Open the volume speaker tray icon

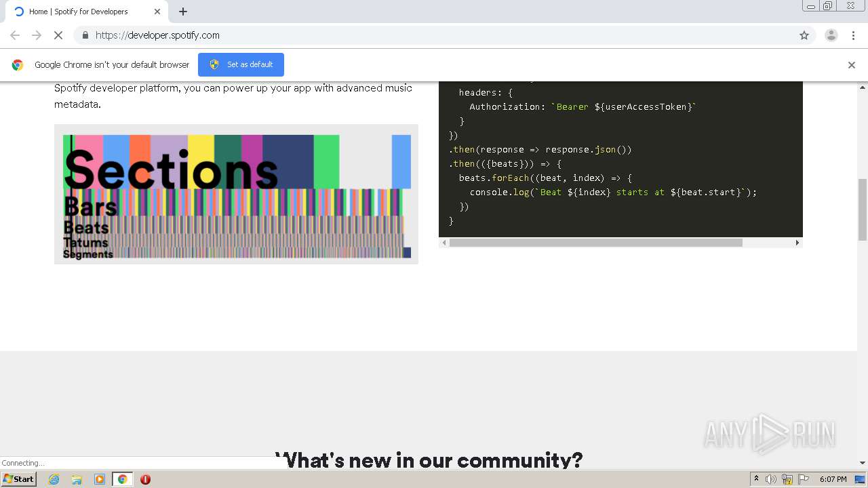(771, 479)
